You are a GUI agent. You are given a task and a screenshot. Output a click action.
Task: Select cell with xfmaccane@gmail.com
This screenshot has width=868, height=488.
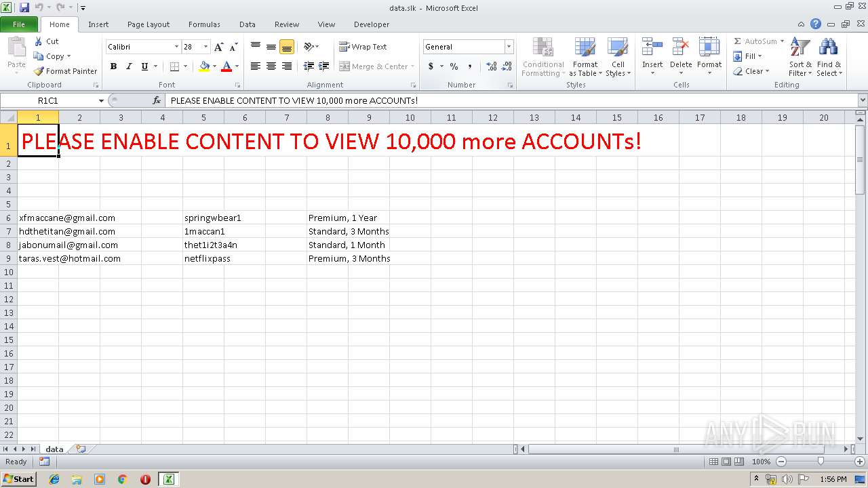click(38, 218)
